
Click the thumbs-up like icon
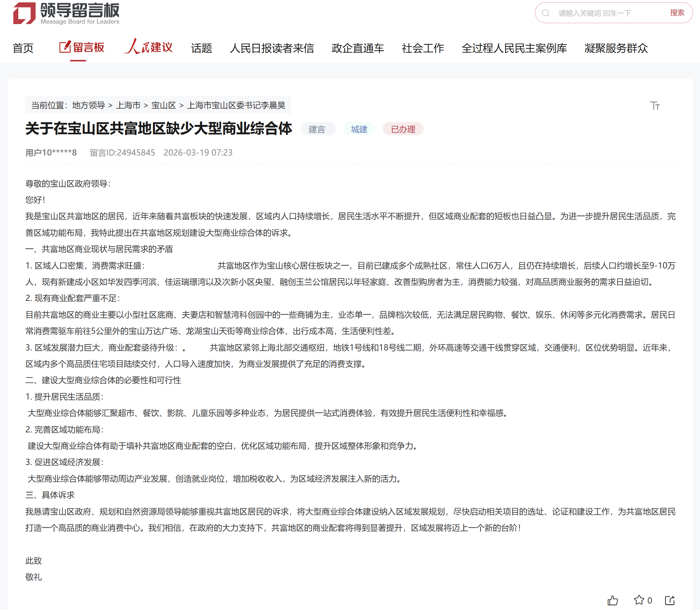pos(612,600)
